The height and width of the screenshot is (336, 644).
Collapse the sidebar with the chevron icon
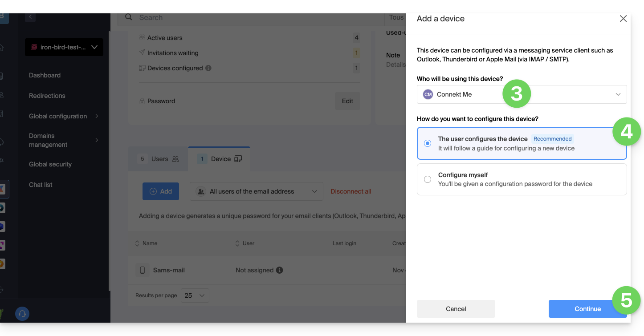30,17
